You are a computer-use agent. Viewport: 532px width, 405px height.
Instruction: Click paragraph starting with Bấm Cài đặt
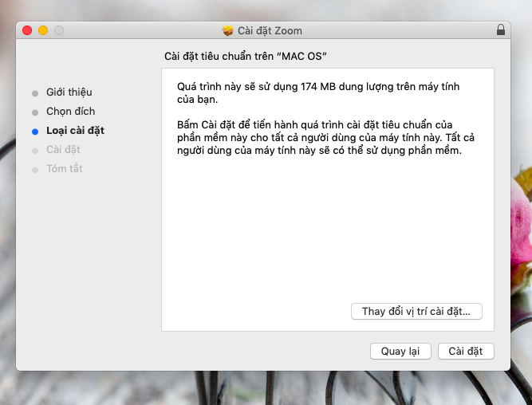coord(325,138)
